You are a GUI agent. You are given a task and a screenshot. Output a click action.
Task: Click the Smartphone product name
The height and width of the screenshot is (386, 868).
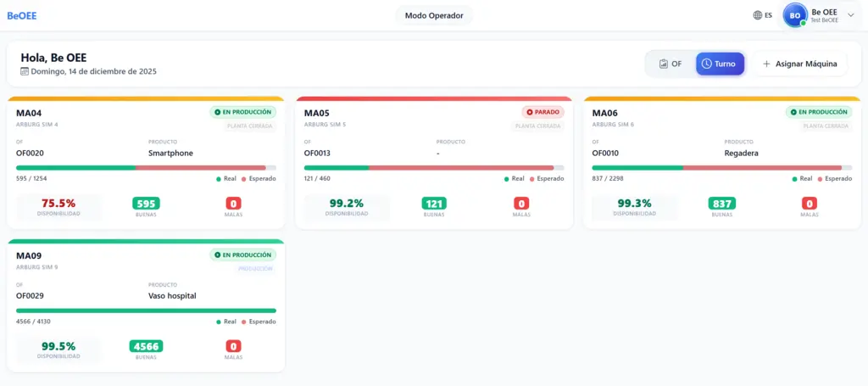tap(170, 153)
